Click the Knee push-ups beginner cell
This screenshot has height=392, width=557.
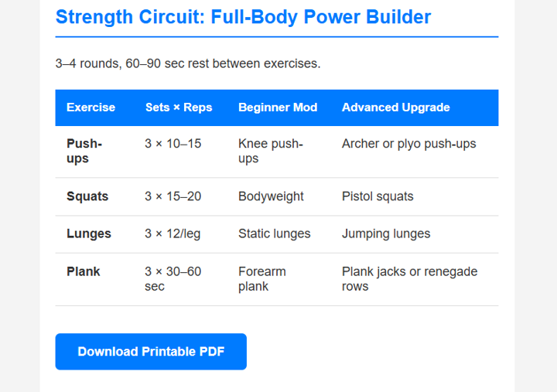pyautogui.click(x=271, y=152)
